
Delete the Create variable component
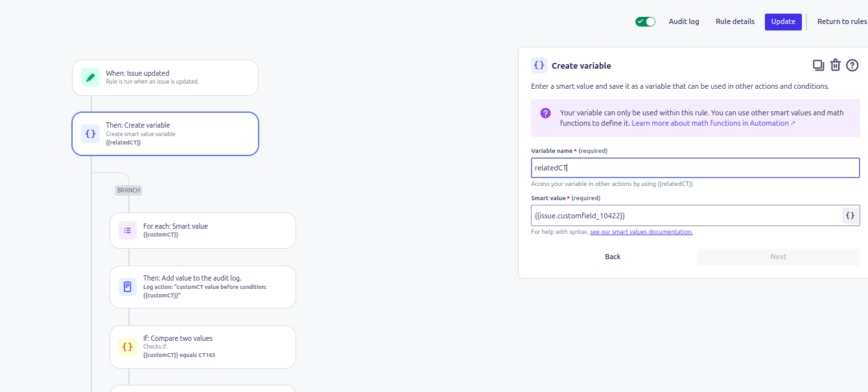pos(836,65)
